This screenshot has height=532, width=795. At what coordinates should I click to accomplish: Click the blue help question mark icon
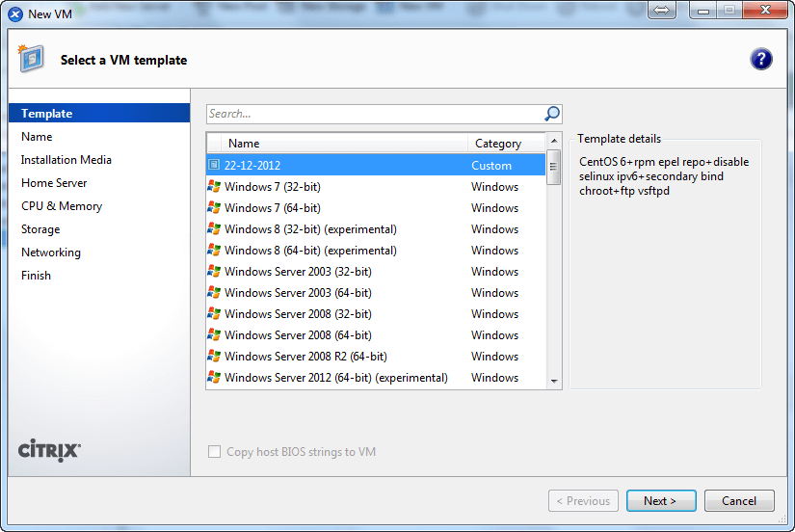760,60
